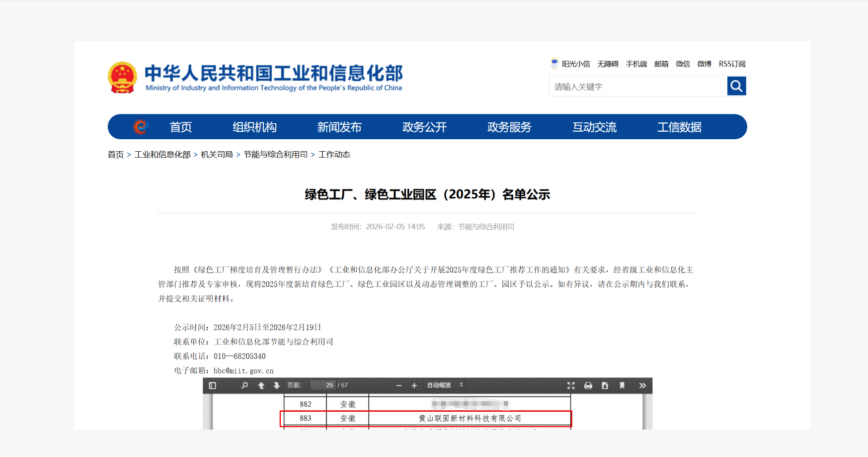868x457 pixels.
Task: Open the 自动缩放 zoom dropdown
Action: [x=445, y=385]
